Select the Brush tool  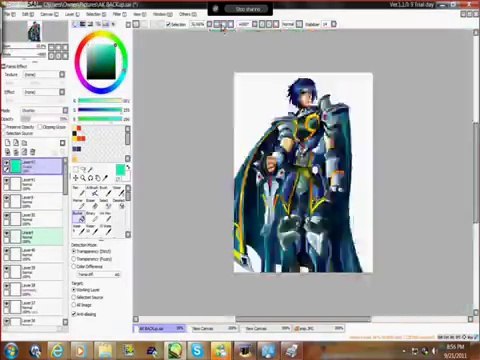(x=105, y=191)
